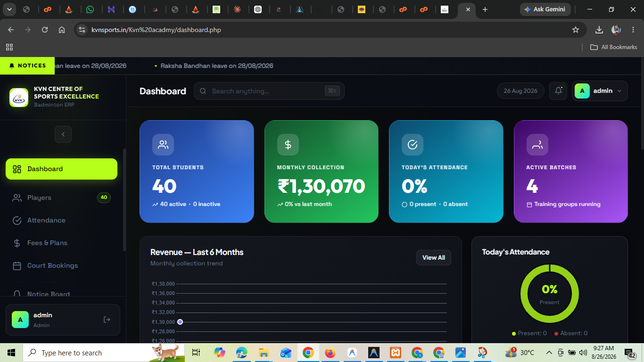
Task: Open File Explorer from the taskbar
Action: [x=264, y=353]
